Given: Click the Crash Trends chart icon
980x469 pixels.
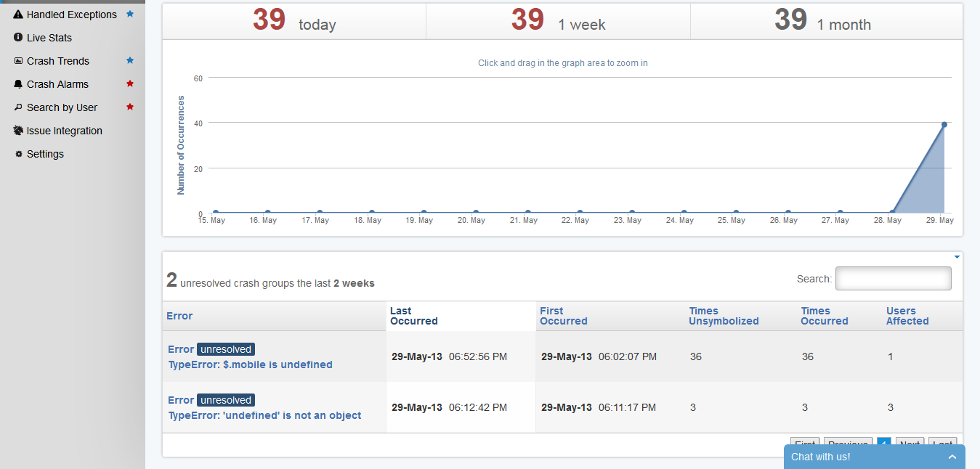Looking at the screenshot, I should tap(18, 61).
